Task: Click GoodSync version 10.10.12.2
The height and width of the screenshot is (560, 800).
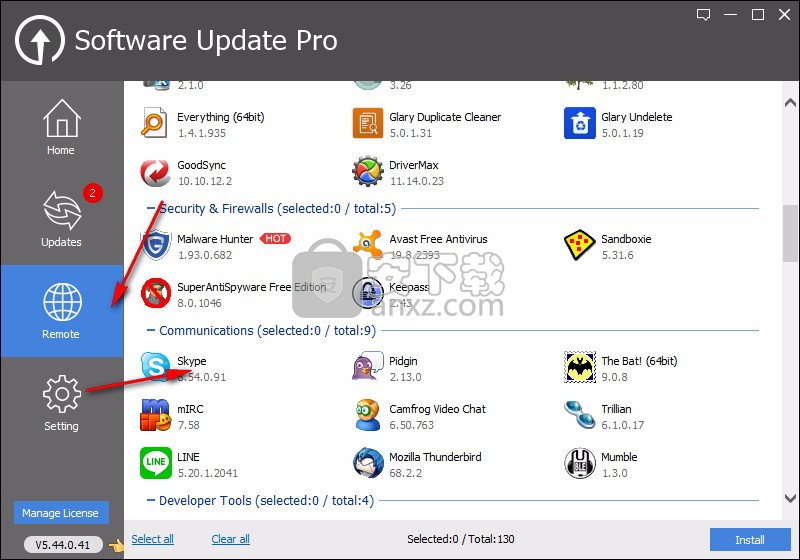Action: (x=205, y=181)
